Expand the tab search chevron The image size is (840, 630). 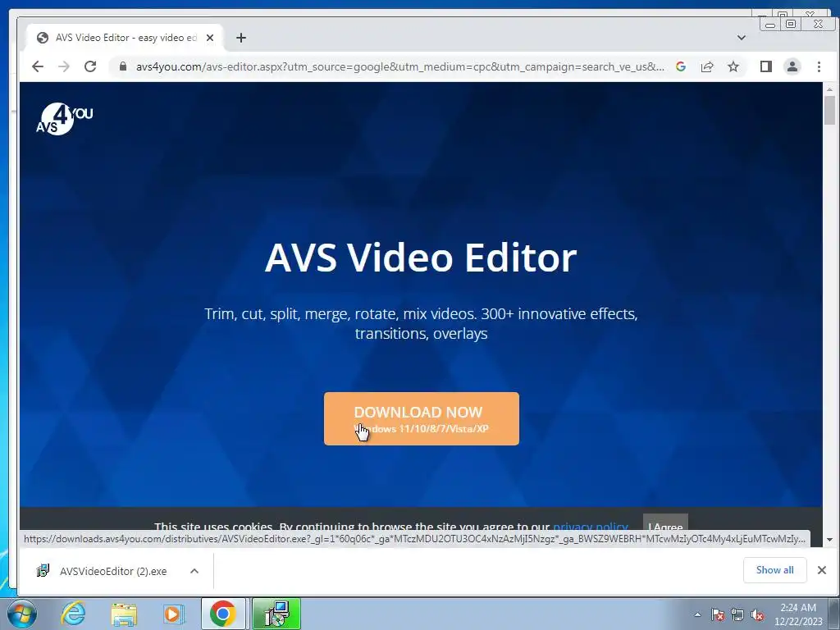click(742, 38)
